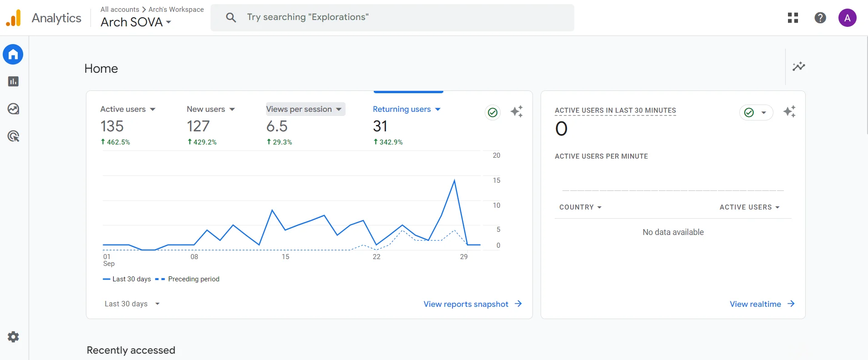Open the Admin gear icon
This screenshot has height=360, width=868.
[13, 337]
